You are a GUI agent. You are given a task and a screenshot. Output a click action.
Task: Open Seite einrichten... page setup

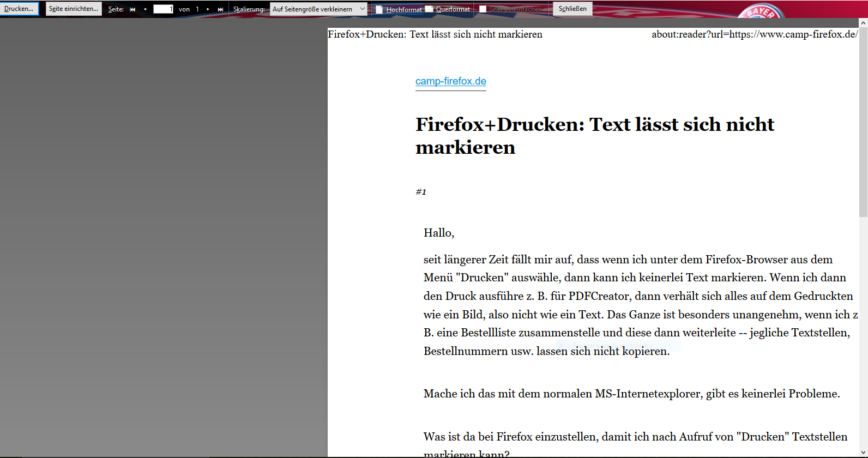coord(74,9)
